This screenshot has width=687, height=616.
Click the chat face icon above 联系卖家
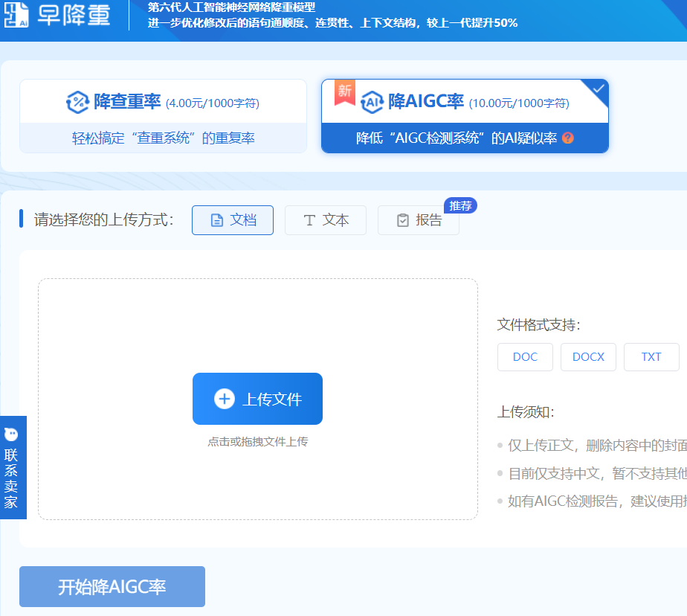[11, 434]
